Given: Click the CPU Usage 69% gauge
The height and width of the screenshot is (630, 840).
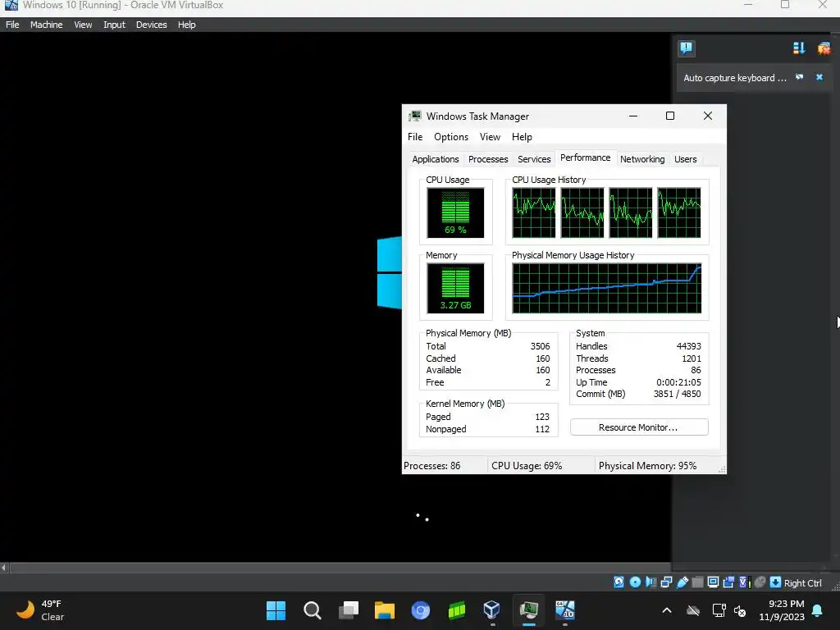Looking at the screenshot, I should click(x=455, y=212).
